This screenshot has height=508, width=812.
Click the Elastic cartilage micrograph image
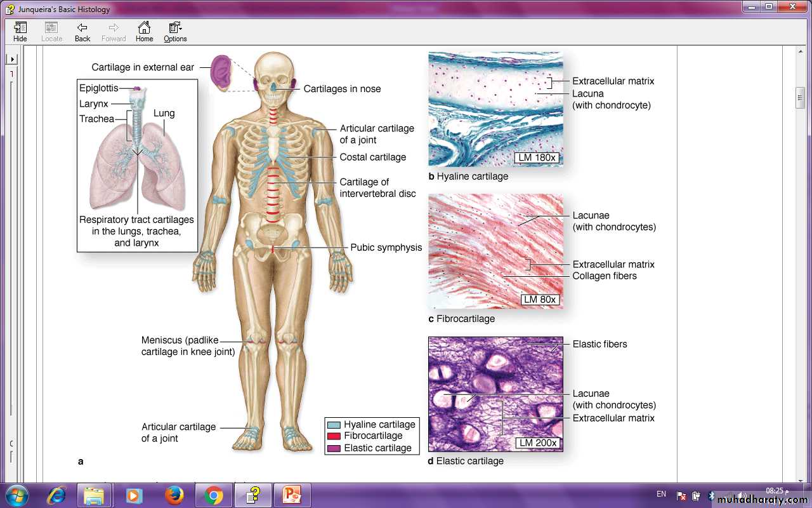pos(495,394)
